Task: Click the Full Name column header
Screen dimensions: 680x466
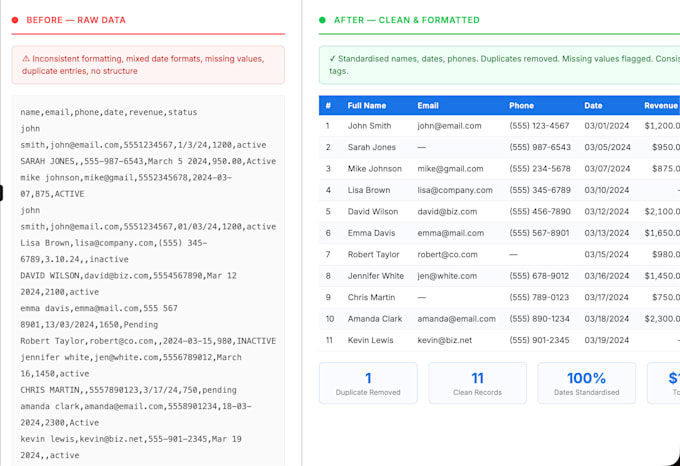Action: pos(366,105)
